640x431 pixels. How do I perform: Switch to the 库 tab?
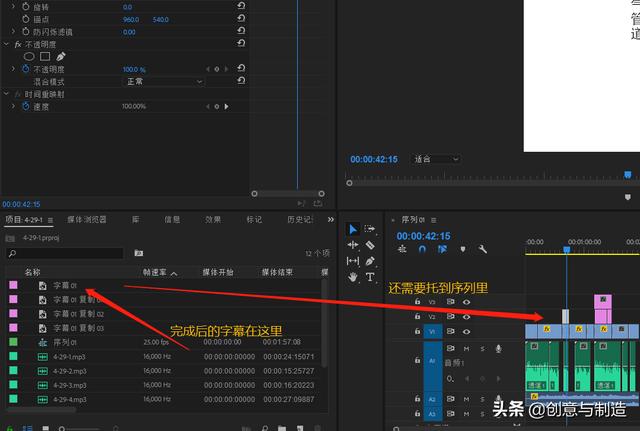(136, 220)
